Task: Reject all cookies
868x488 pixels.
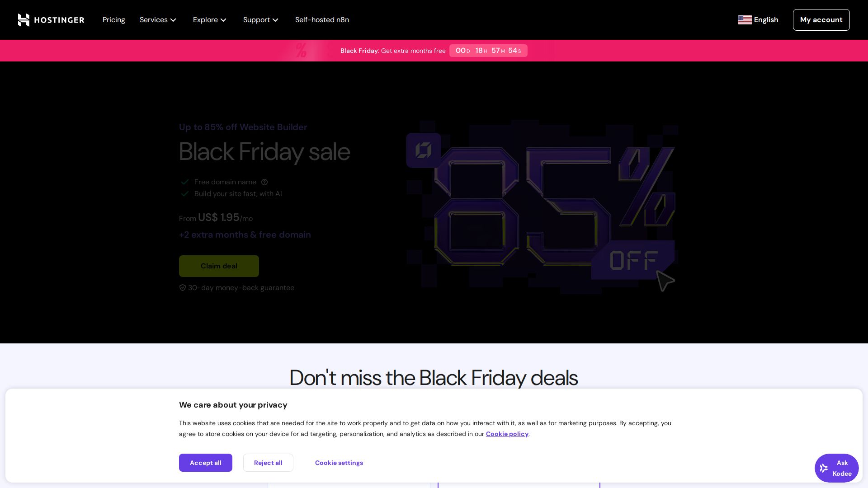Action: click(x=268, y=463)
